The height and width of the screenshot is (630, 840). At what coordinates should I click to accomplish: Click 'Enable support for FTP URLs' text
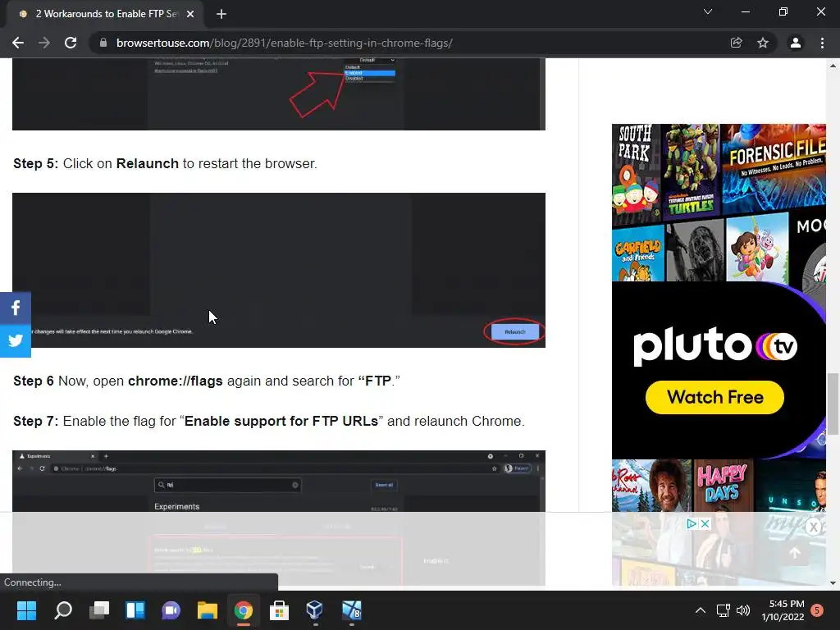(x=281, y=421)
